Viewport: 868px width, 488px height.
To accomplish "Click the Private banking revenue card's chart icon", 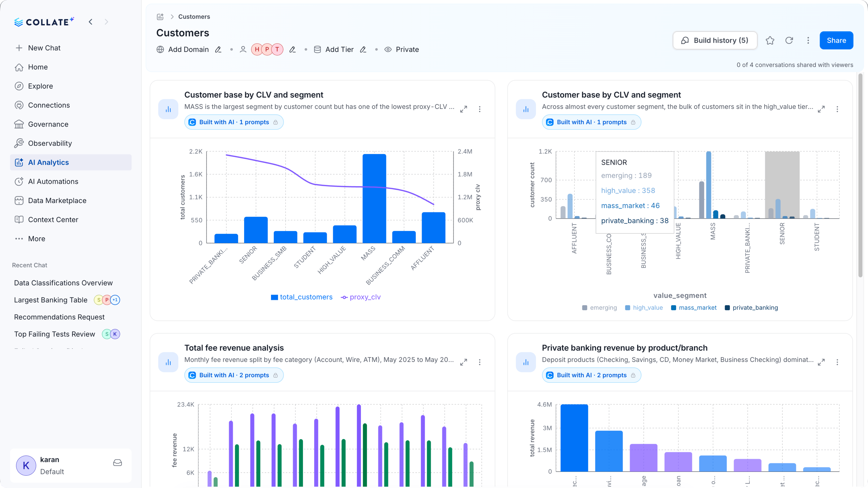I will [x=526, y=362].
